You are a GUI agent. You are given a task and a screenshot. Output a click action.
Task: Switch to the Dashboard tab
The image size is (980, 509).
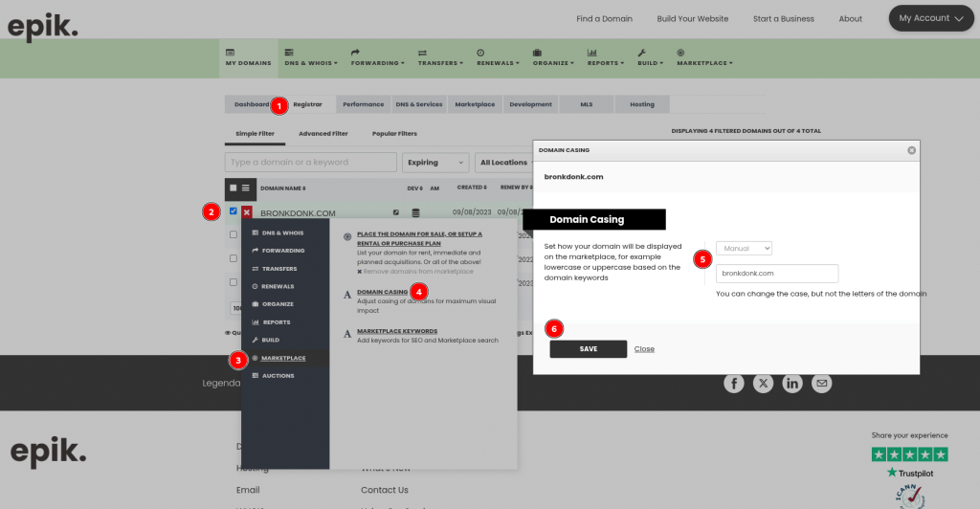pos(252,104)
